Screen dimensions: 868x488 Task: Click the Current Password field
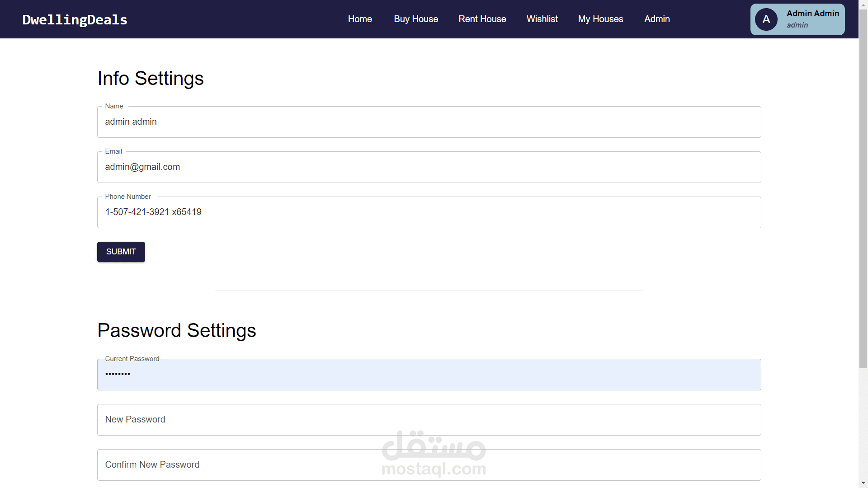429,375
